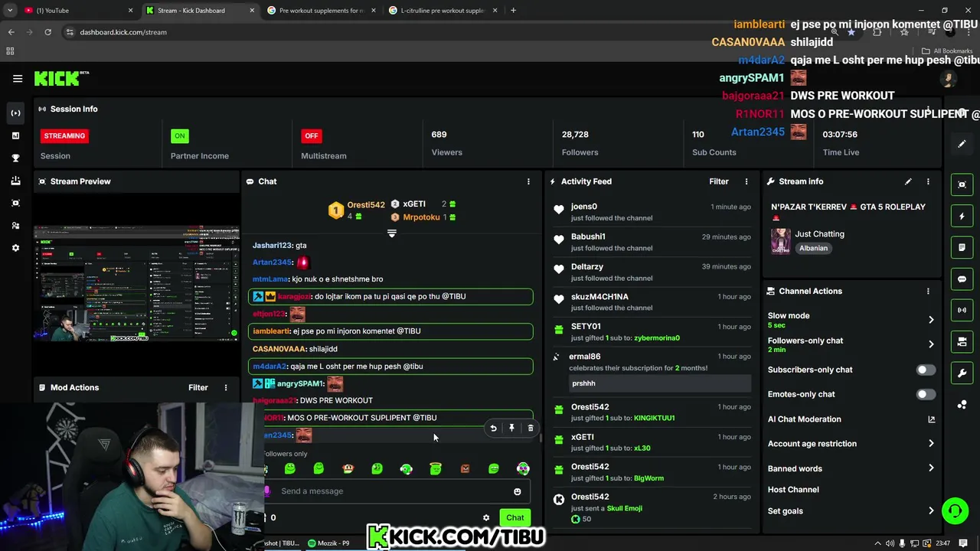This screenshot has height=551, width=980.
Task: Collapse the chat leaderboard arrow
Action: 391,233
